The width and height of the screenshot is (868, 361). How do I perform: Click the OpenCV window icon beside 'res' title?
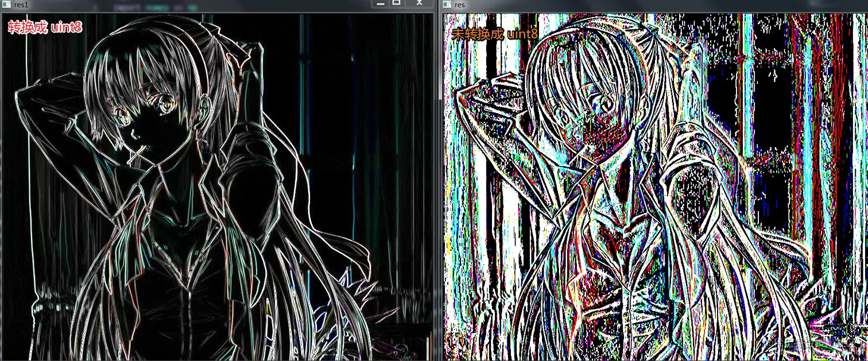click(447, 4)
